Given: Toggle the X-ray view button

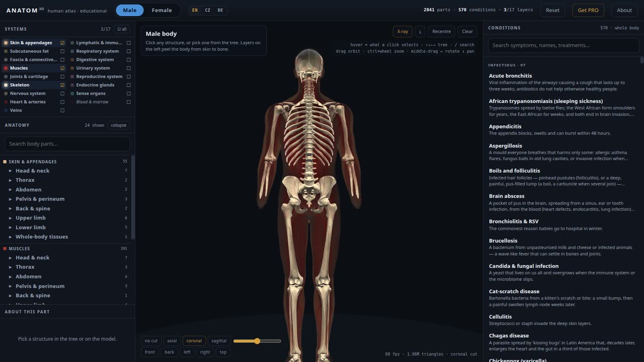Looking at the screenshot, I should [x=403, y=31].
